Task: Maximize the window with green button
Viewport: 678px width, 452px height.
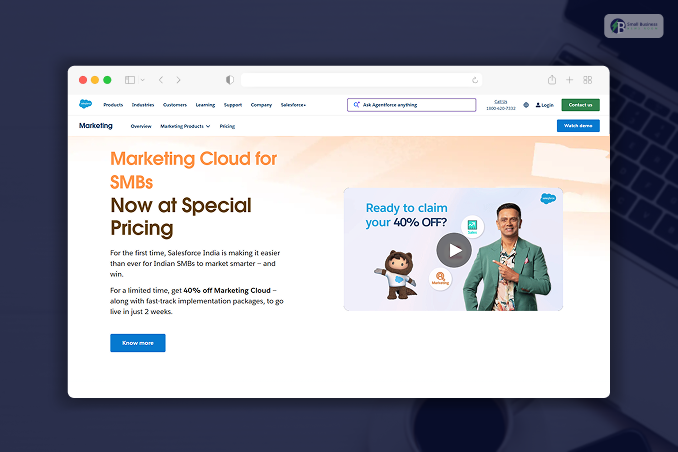Action: [107, 80]
